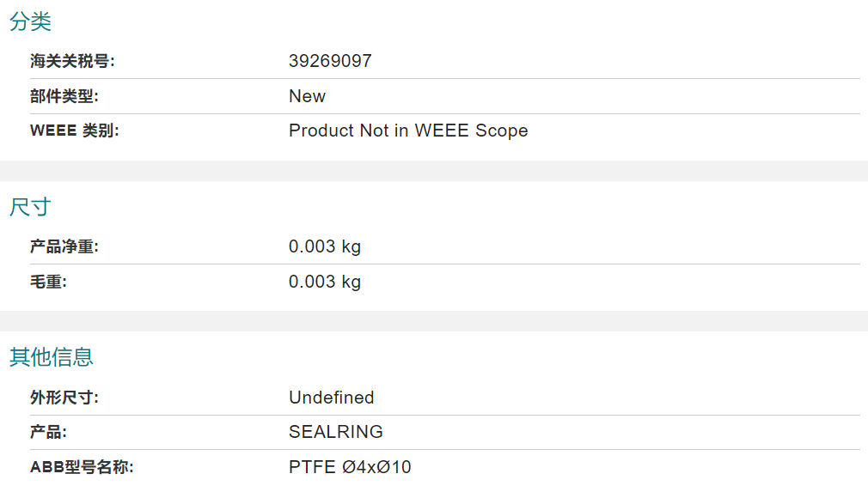Click the 产品净重 label

(64, 246)
